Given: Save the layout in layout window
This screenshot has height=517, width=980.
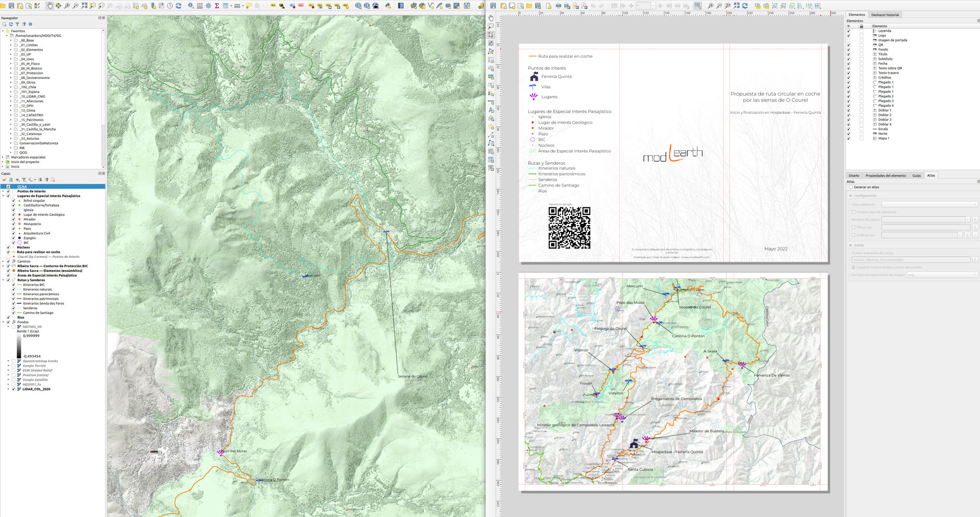Looking at the screenshot, I should coord(493,6).
